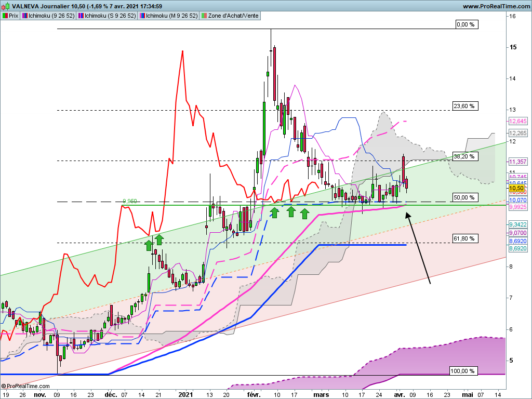This screenshot has width=532, height=399.
Task: Open the Ichimoku (9 26 52) legend tab
Action: pos(48,16)
